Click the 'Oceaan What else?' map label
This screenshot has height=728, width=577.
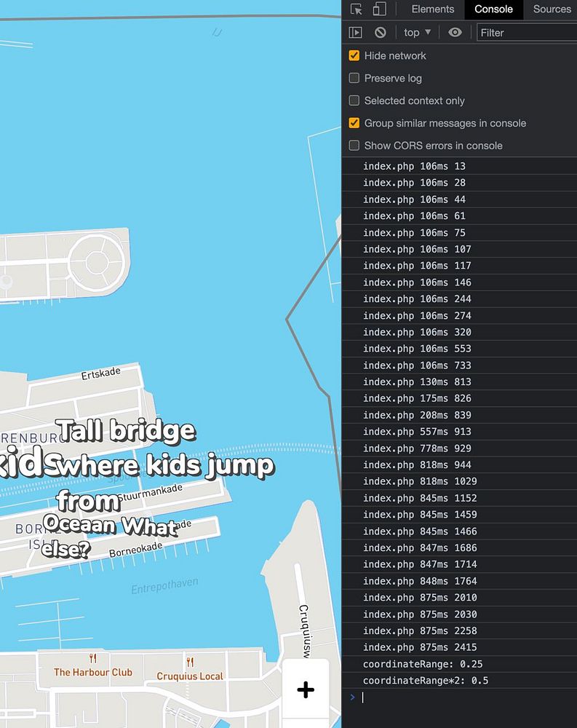point(109,537)
